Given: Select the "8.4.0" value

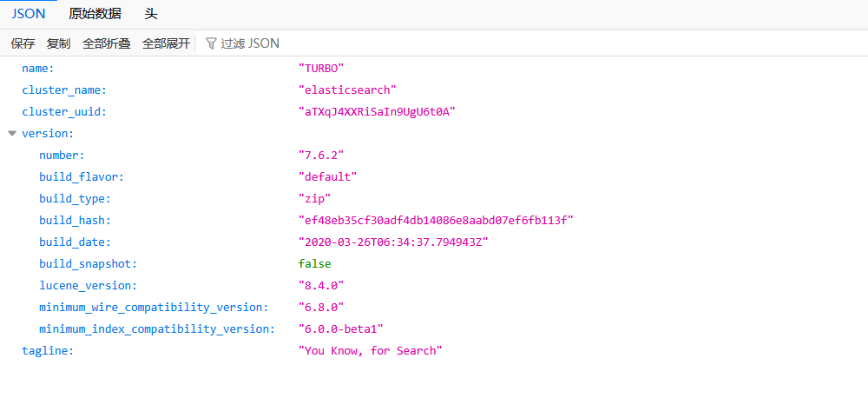Looking at the screenshot, I should 321,286.
